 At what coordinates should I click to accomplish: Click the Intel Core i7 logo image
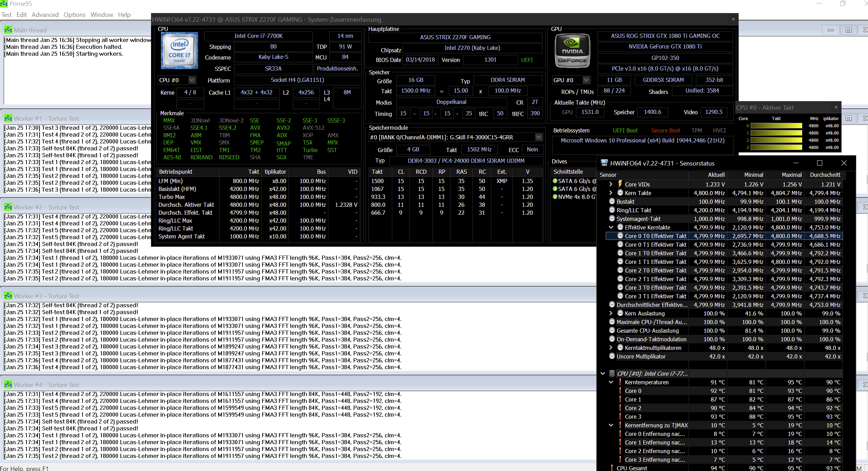pyautogui.click(x=179, y=51)
